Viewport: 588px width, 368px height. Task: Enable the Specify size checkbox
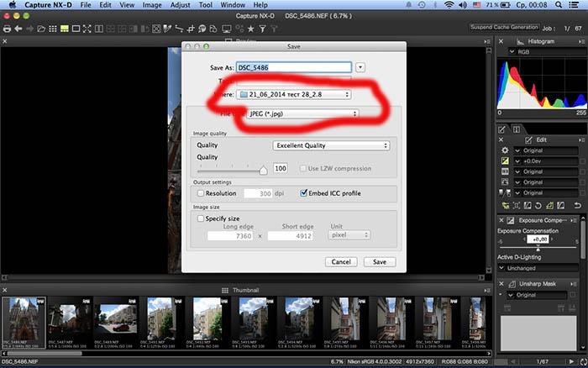tap(201, 218)
